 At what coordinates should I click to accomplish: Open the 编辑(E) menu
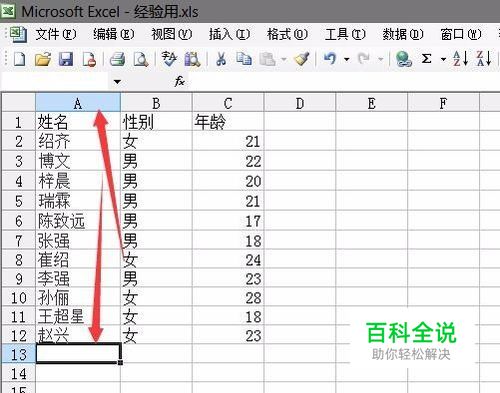coord(113,34)
